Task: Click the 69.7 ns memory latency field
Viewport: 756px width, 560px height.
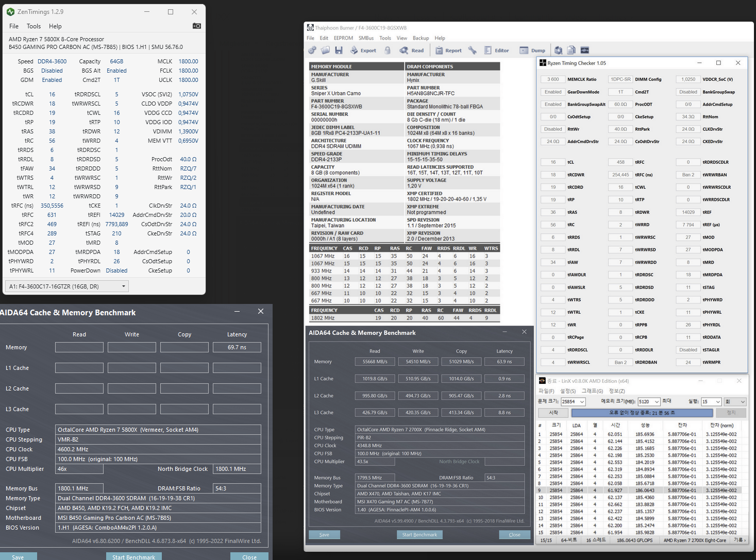Action: coord(237,347)
